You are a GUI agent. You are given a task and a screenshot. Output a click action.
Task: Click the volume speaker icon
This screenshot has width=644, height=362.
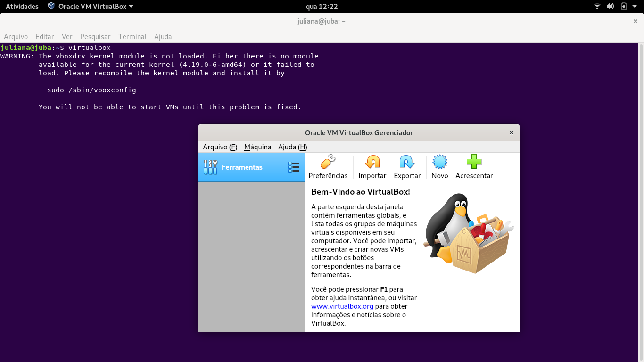click(x=610, y=7)
